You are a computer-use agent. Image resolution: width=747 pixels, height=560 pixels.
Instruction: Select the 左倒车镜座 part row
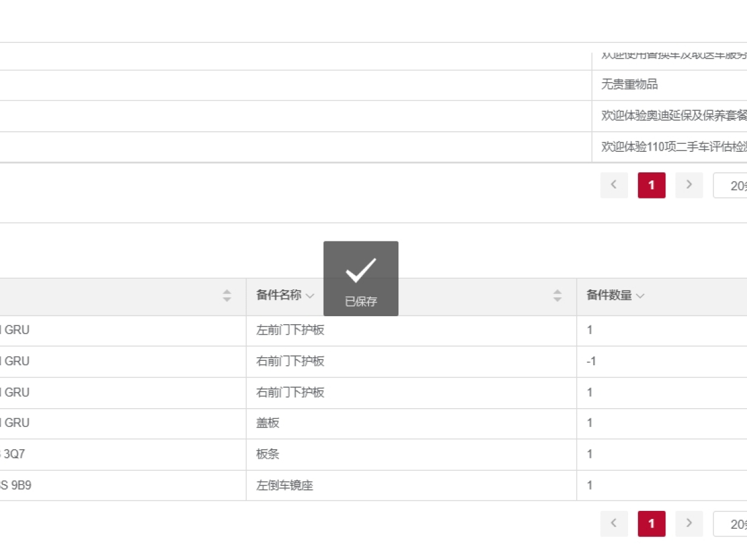pos(284,485)
